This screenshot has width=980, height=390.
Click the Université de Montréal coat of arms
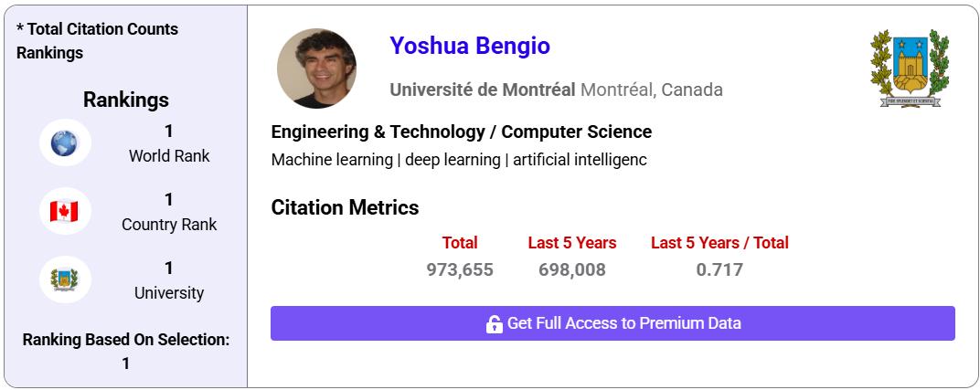[909, 69]
